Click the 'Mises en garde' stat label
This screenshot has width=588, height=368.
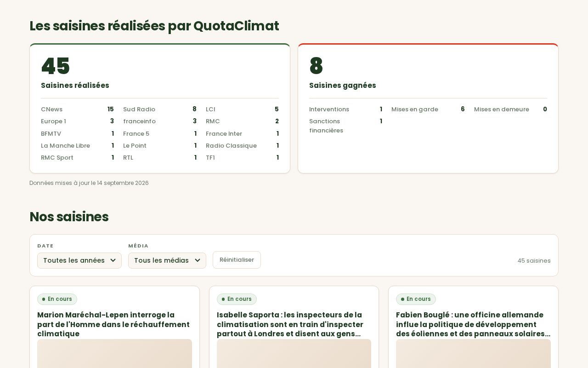coord(415,109)
